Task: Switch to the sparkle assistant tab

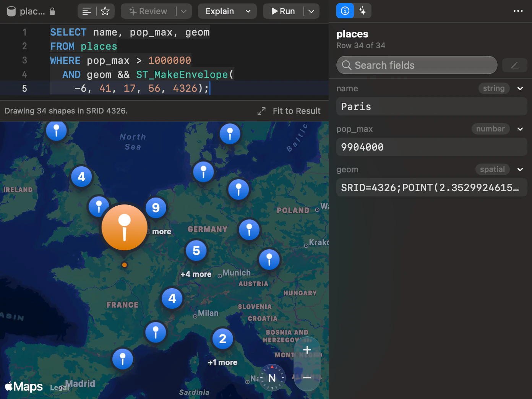Action: point(363,11)
